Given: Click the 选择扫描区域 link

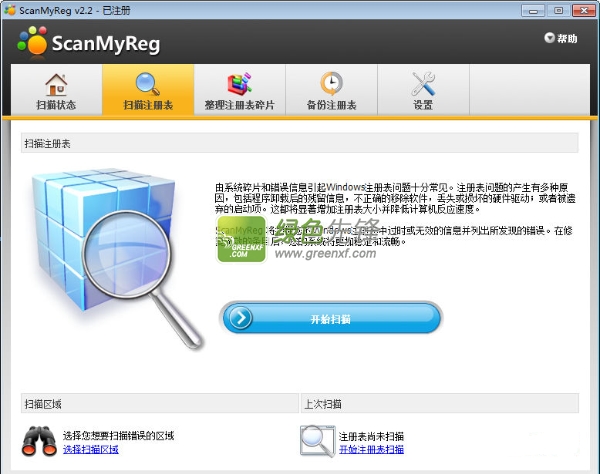Looking at the screenshot, I should click(x=91, y=449).
